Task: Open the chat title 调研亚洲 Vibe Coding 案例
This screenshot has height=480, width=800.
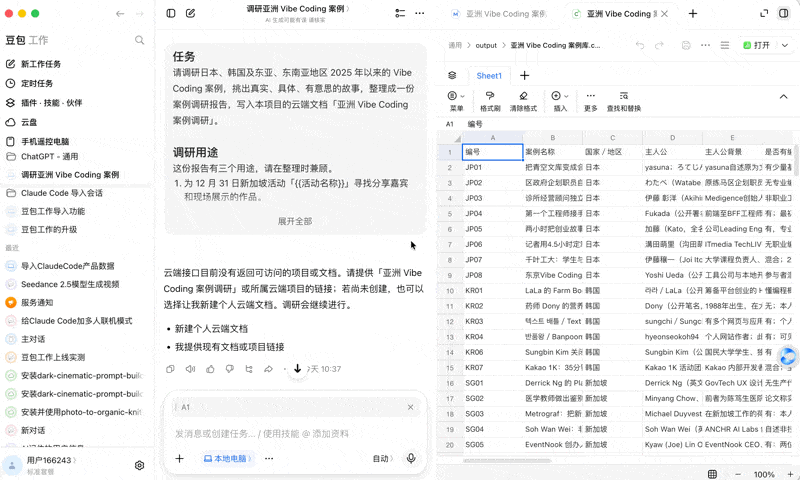Action: [298, 9]
